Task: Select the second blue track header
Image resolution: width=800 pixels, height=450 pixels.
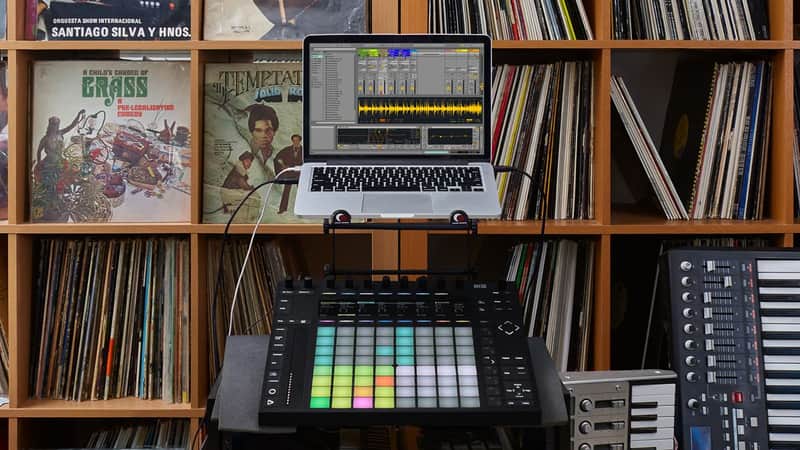Action: (405, 53)
